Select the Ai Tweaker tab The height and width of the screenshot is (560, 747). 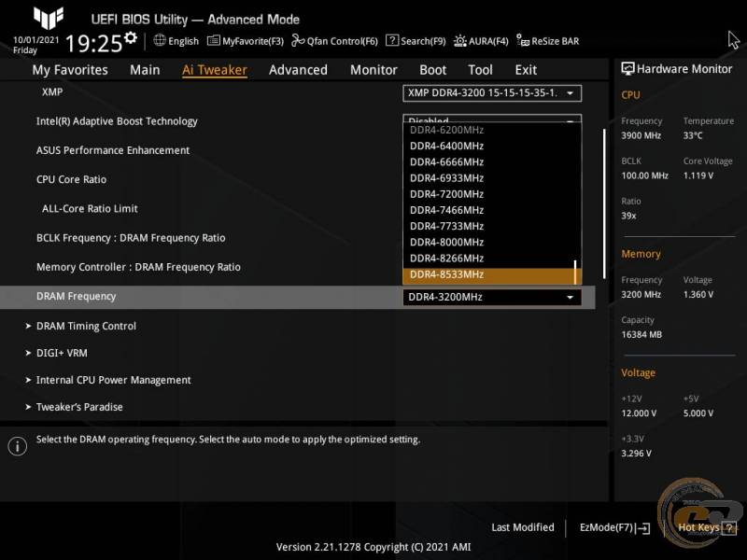[215, 70]
